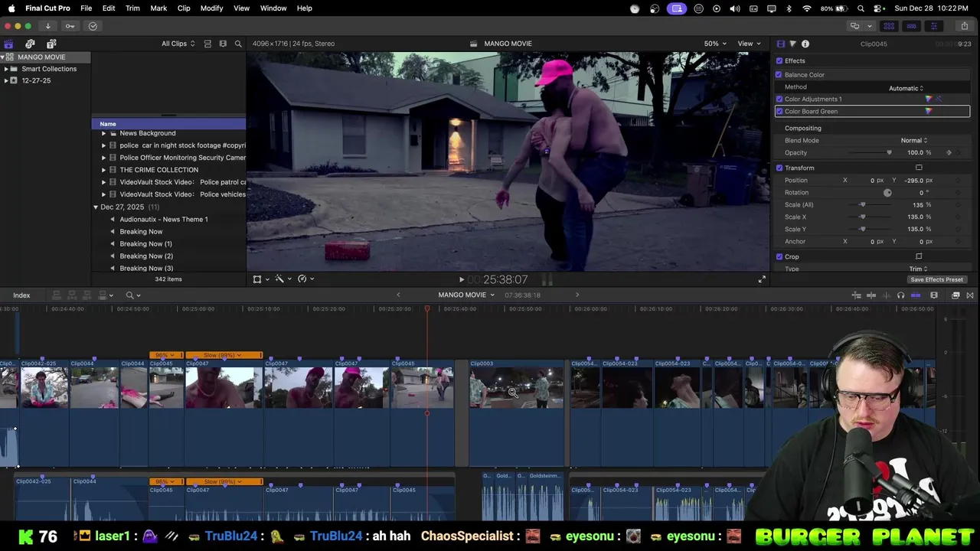980x551 pixels.
Task: Click the Share export icon
Action: (964, 26)
